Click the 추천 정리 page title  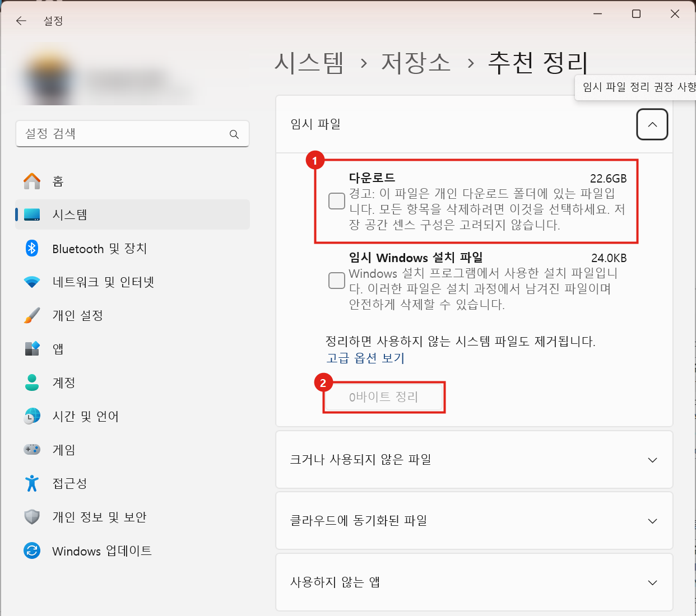(x=538, y=62)
